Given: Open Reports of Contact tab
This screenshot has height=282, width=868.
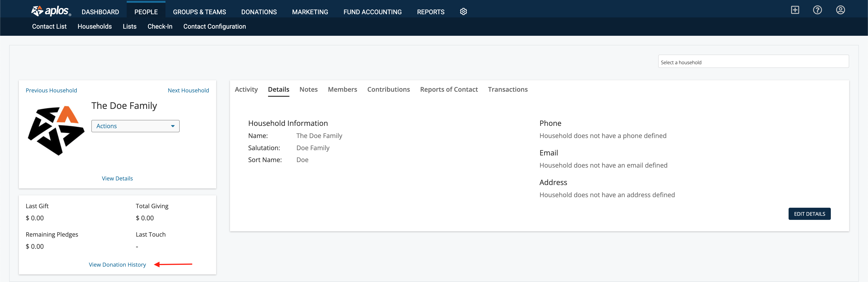Looking at the screenshot, I should [449, 89].
